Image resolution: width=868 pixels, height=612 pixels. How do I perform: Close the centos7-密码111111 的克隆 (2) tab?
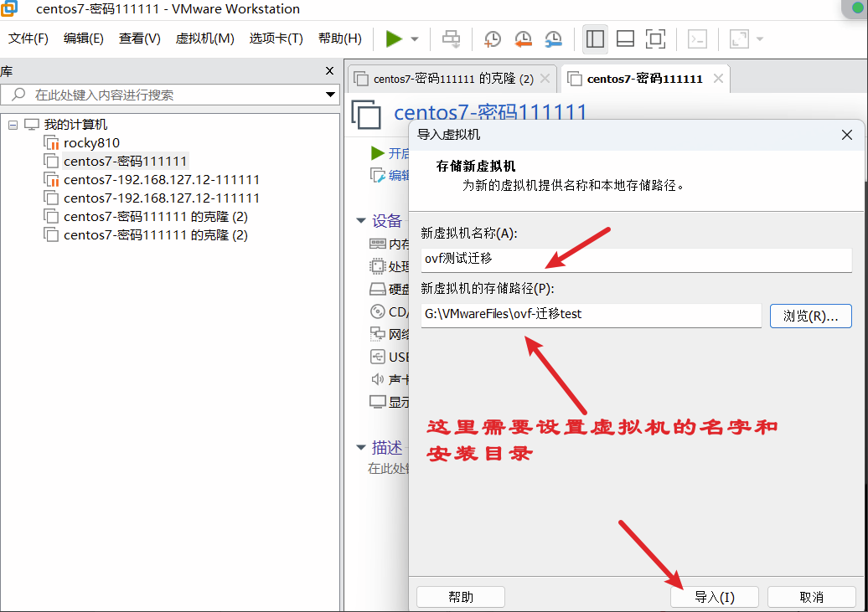[545, 79]
